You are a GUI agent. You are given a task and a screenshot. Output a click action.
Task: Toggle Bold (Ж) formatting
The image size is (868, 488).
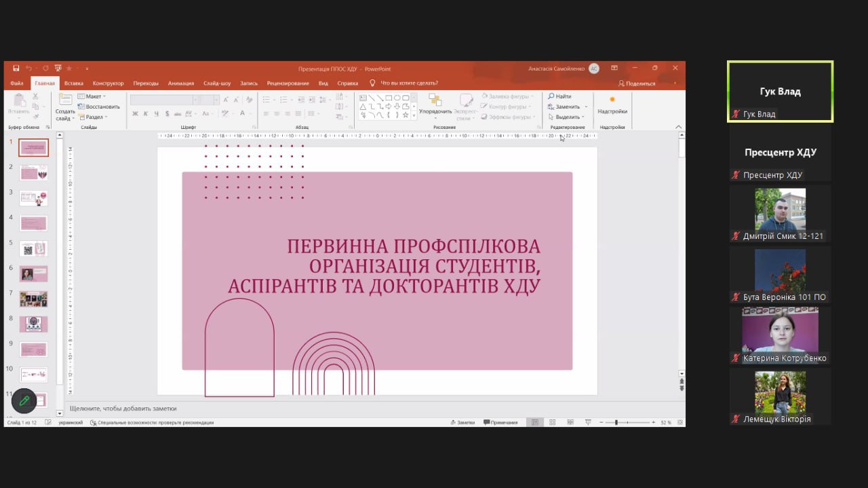tap(135, 113)
